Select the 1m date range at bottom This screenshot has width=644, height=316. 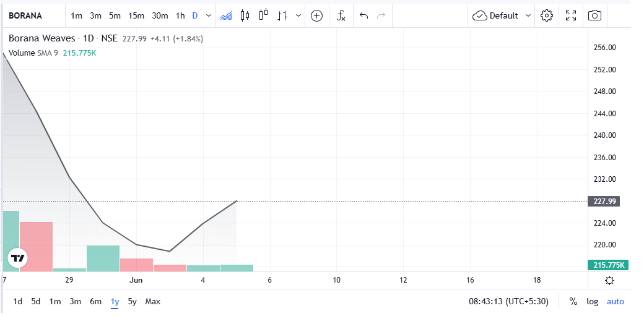(x=55, y=302)
